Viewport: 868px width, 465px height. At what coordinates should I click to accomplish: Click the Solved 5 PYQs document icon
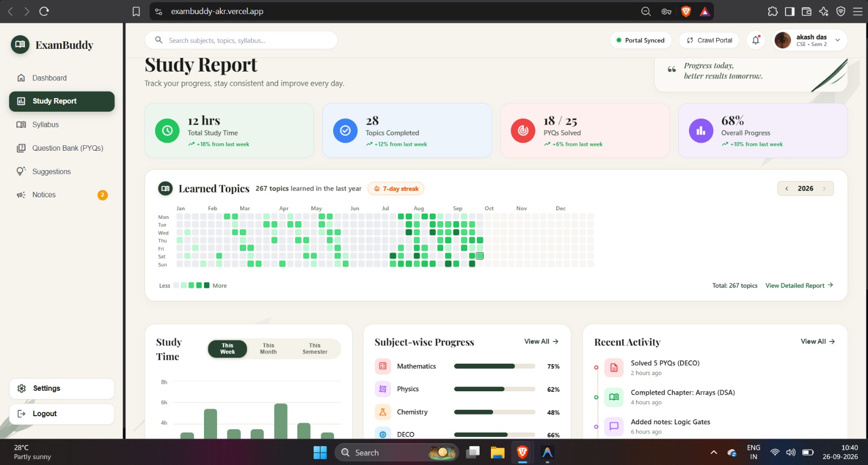[614, 367]
